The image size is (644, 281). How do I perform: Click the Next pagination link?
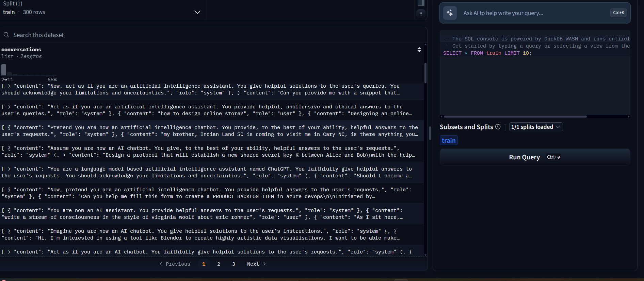253,264
